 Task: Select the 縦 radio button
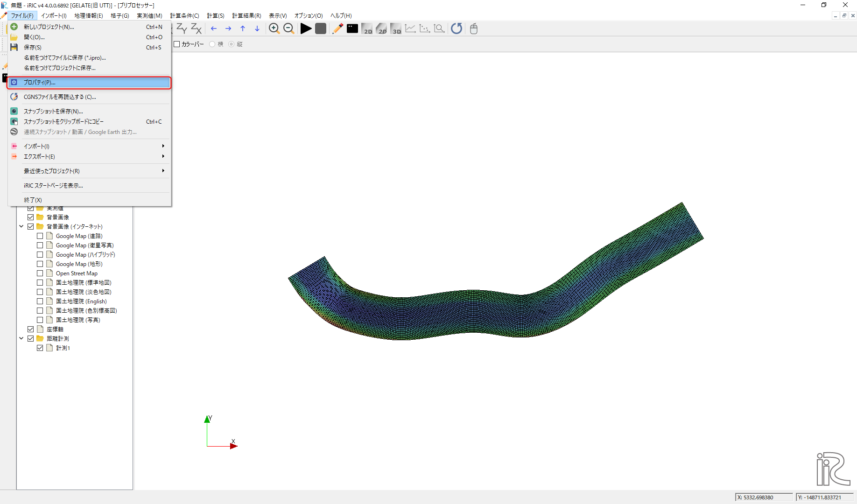coord(232,44)
